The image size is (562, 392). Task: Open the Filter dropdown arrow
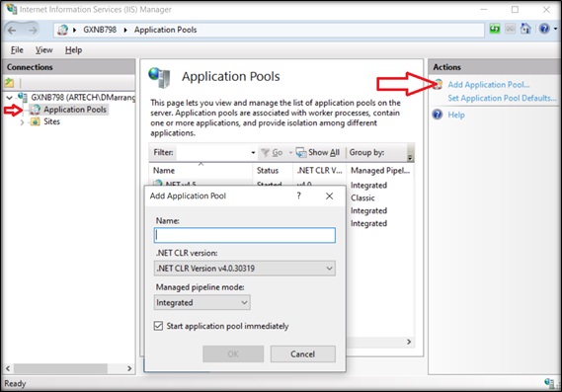[253, 153]
